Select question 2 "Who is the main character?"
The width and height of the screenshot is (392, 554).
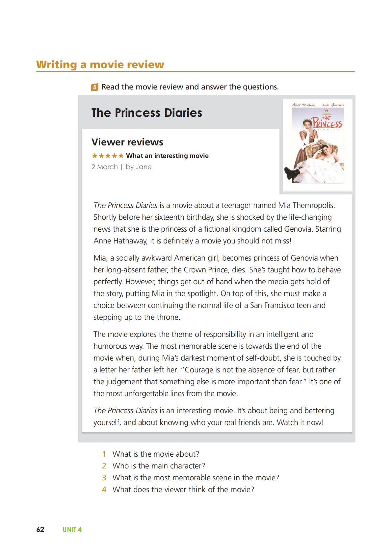click(159, 466)
